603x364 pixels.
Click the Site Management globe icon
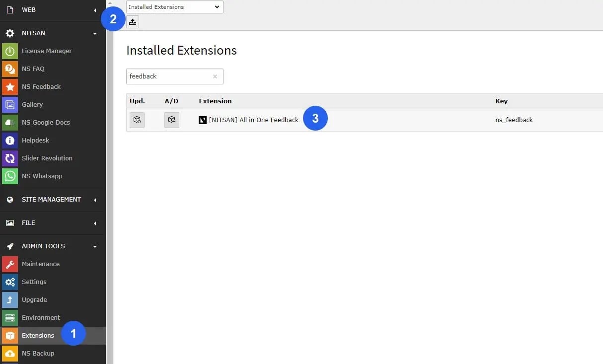pyautogui.click(x=10, y=200)
